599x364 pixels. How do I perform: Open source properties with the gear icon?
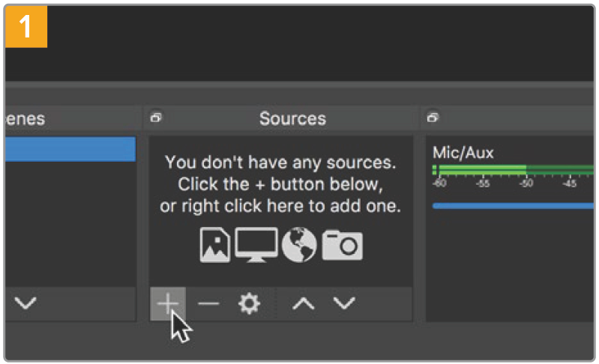pos(249,303)
